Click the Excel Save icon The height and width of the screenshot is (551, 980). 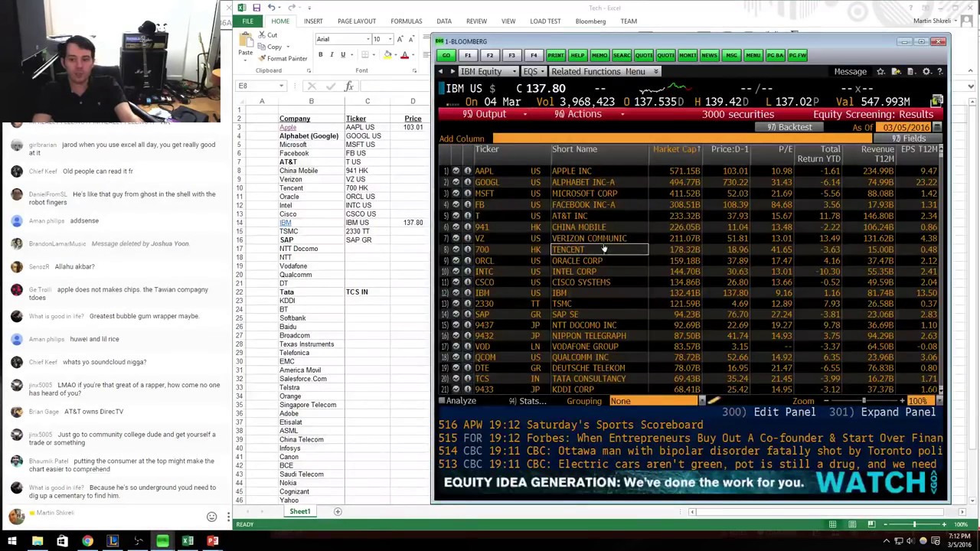coord(256,8)
